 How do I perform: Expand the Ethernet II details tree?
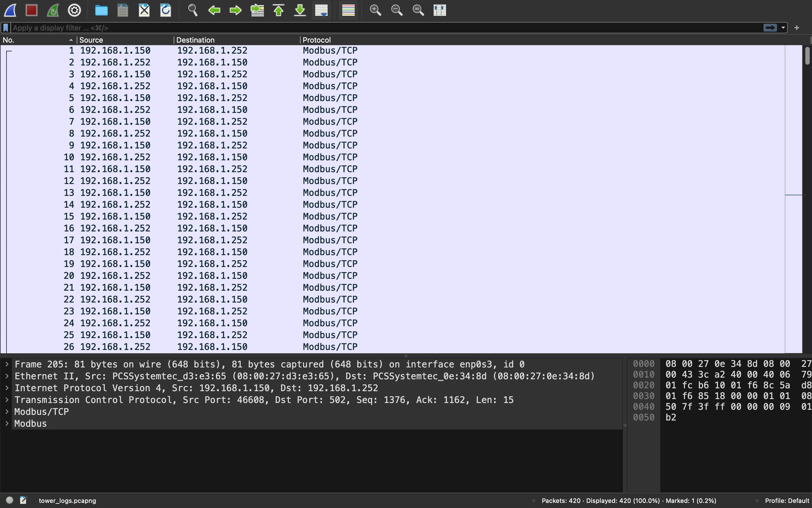pyautogui.click(x=7, y=376)
